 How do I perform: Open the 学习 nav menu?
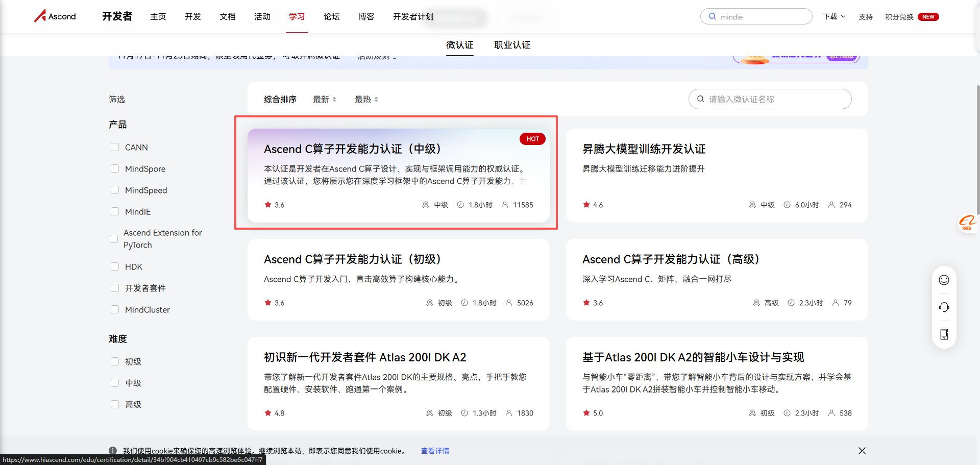(x=297, y=17)
